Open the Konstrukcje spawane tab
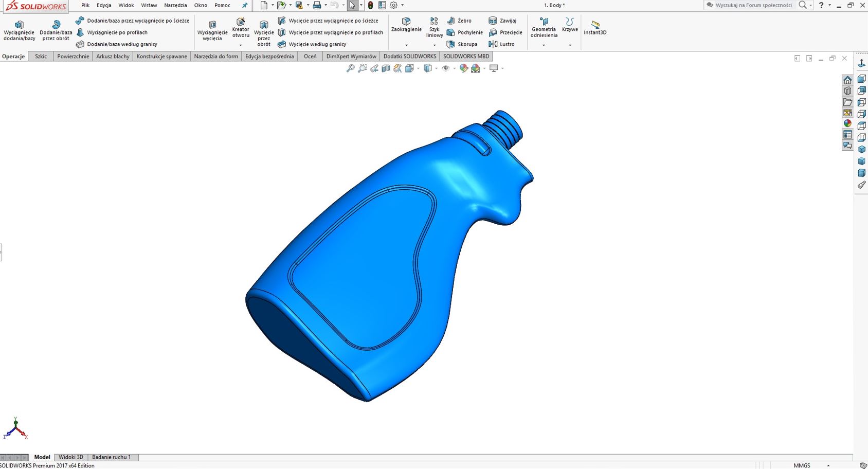The height and width of the screenshot is (469, 868). 161,57
